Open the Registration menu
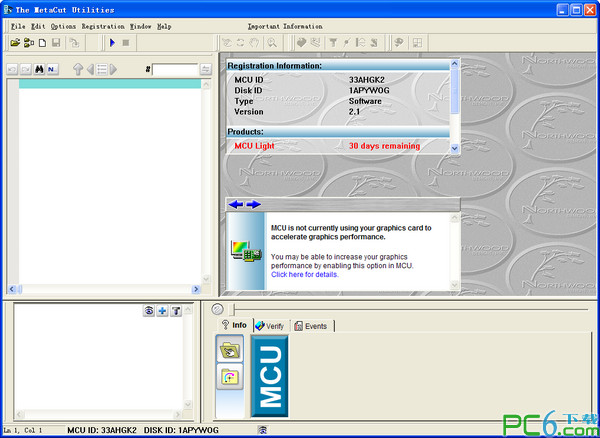The height and width of the screenshot is (438, 600). [103, 26]
